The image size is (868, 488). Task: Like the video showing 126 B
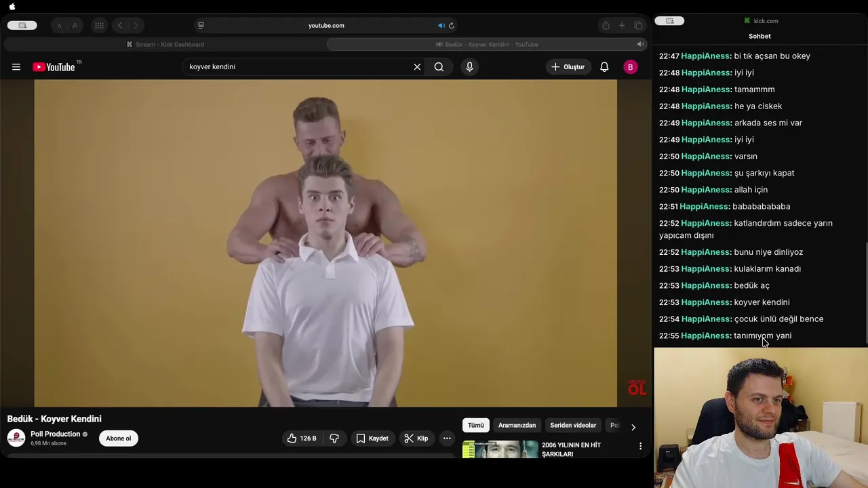302,439
